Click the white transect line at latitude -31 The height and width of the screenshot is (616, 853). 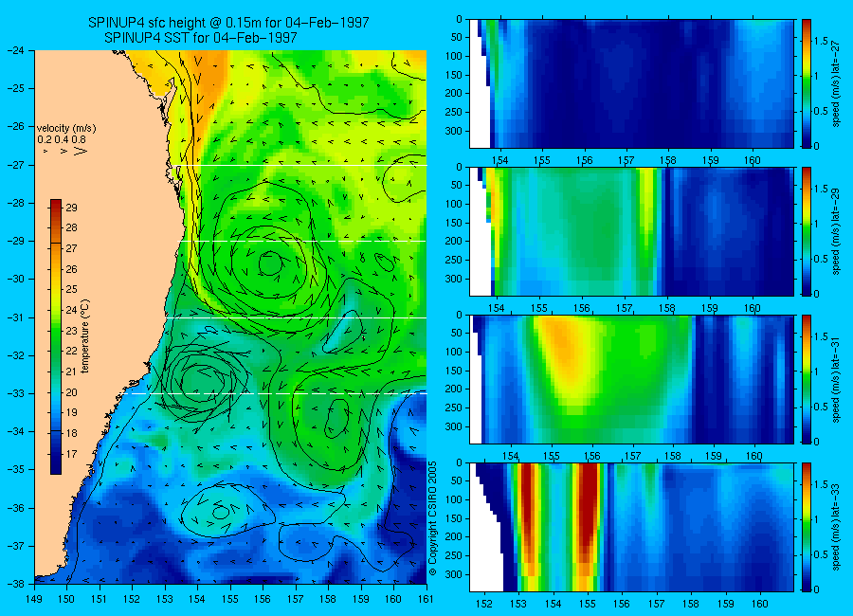297,317
